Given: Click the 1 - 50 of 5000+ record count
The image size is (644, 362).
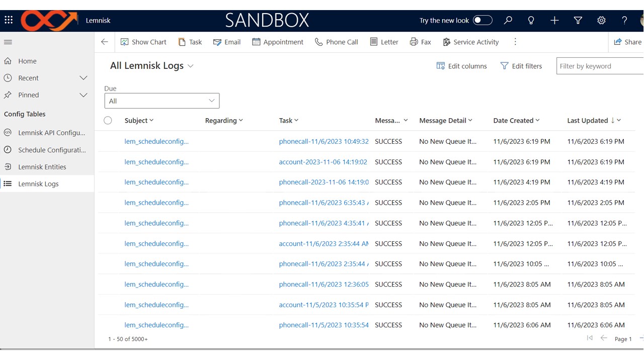Looking at the screenshot, I should pyautogui.click(x=128, y=339).
